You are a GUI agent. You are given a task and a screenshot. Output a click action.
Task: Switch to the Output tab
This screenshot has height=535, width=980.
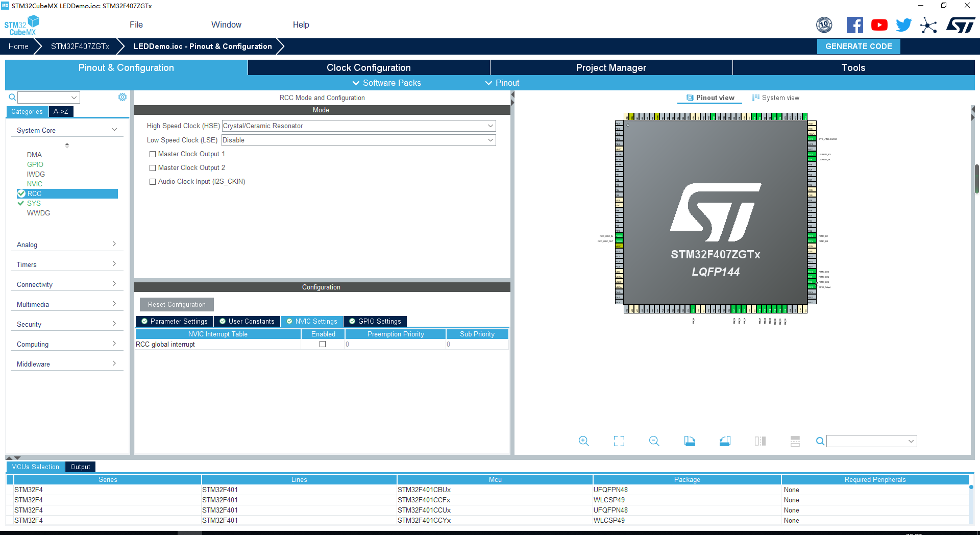80,467
